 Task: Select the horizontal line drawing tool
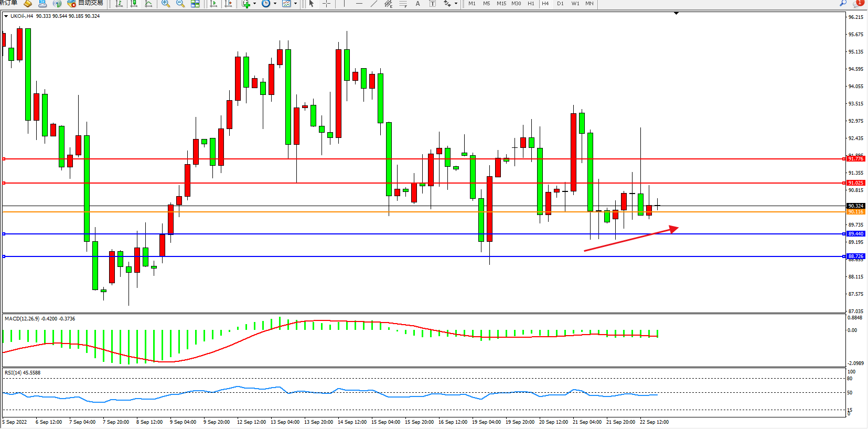pyautogui.click(x=359, y=4)
